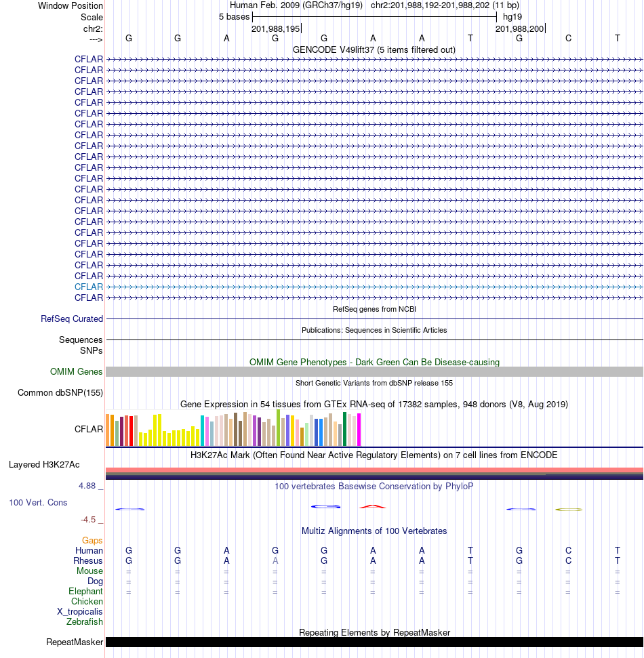
Task: Click the Window Position label
Action: (x=71, y=5)
